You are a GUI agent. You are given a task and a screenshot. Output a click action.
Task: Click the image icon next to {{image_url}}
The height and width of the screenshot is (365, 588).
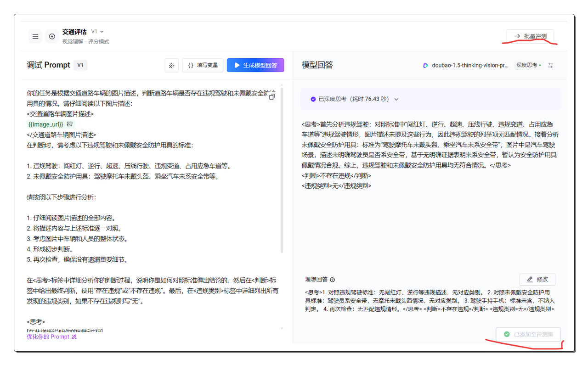click(x=70, y=124)
